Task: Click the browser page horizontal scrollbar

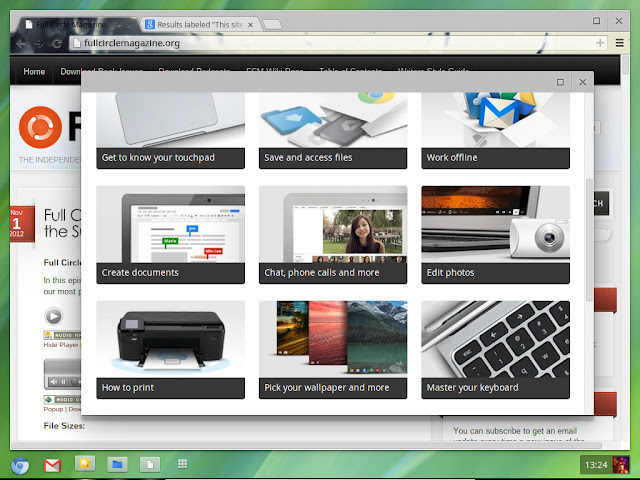Action: click(306, 445)
